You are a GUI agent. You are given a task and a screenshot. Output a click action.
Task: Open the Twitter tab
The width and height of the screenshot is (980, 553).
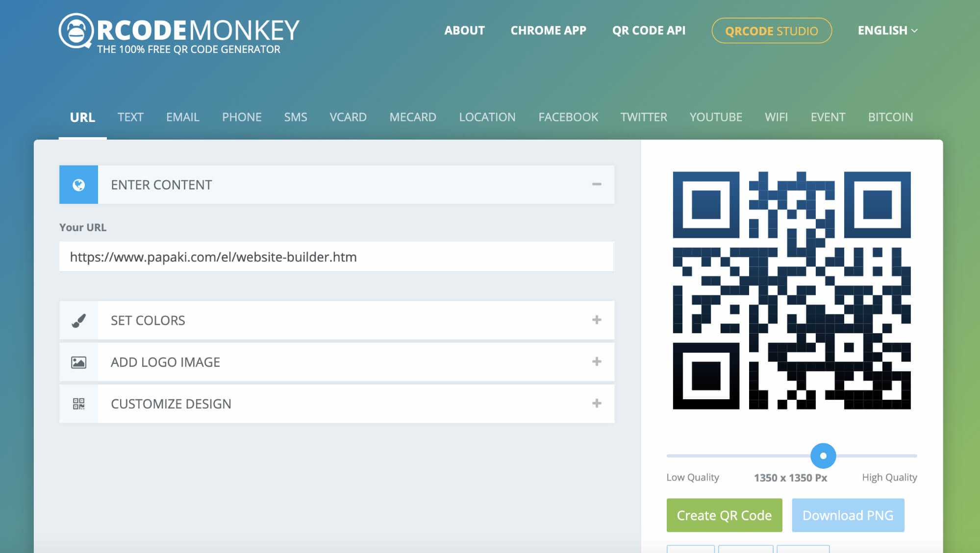pos(644,117)
